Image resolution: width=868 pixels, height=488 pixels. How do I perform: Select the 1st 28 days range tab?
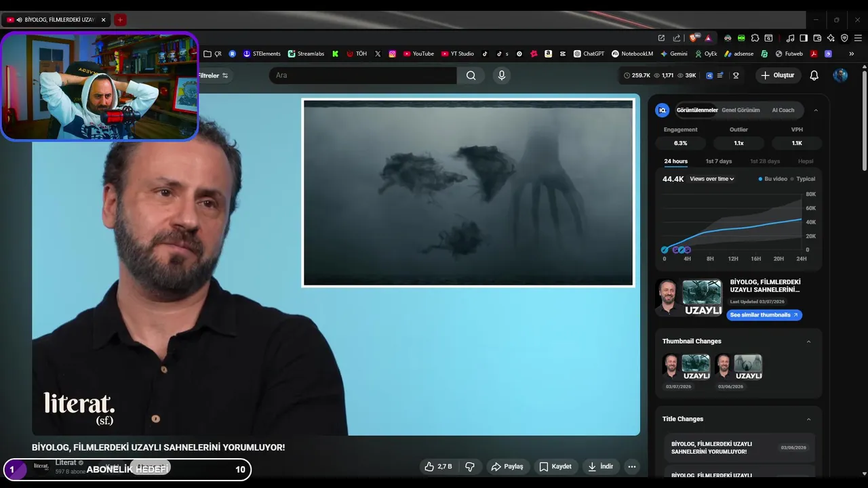[765, 161]
